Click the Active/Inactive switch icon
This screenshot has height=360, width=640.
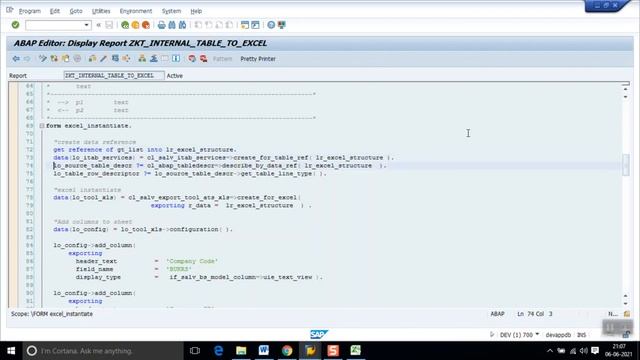point(54,59)
